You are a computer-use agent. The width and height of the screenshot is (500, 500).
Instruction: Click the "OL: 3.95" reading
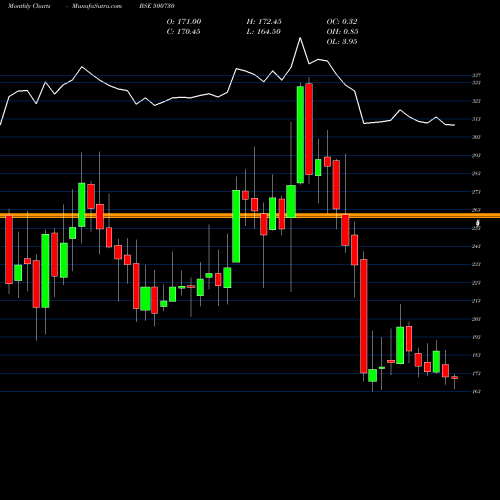click(x=342, y=41)
